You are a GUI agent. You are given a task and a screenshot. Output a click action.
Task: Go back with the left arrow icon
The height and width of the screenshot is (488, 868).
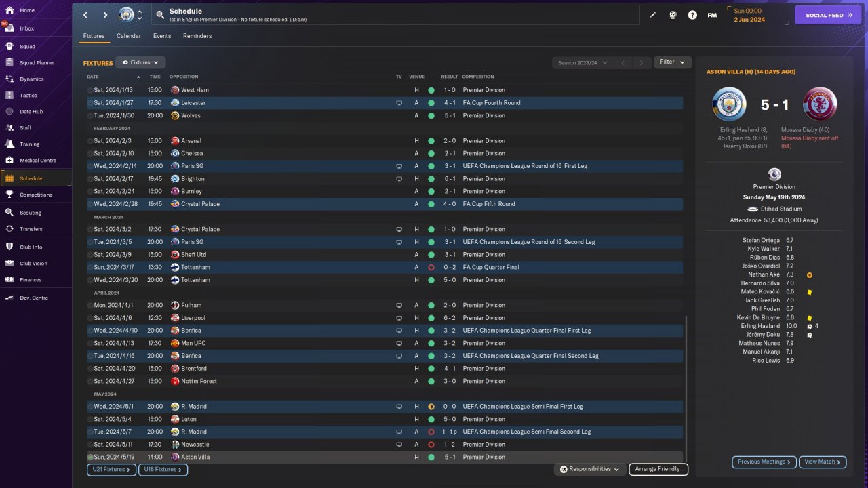tap(85, 15)
